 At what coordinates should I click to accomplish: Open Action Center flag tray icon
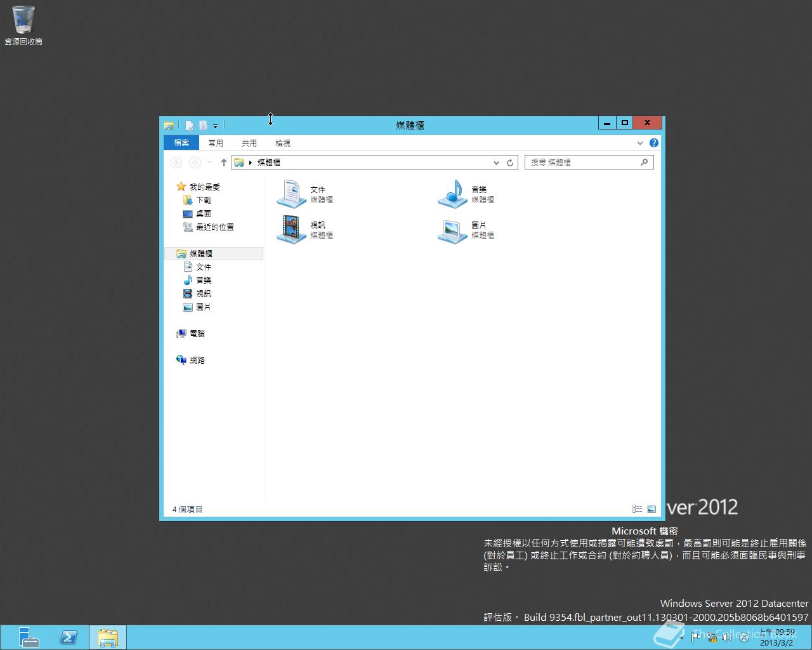pyautogui.click(x=697, y=637)
